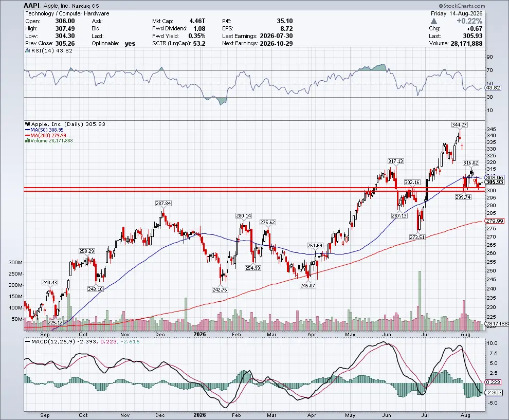Image resolution: width=509 pixels, height=420 pixels.
Task: Click the Mkt Cap value 4.46T
Action: point(197,21)
